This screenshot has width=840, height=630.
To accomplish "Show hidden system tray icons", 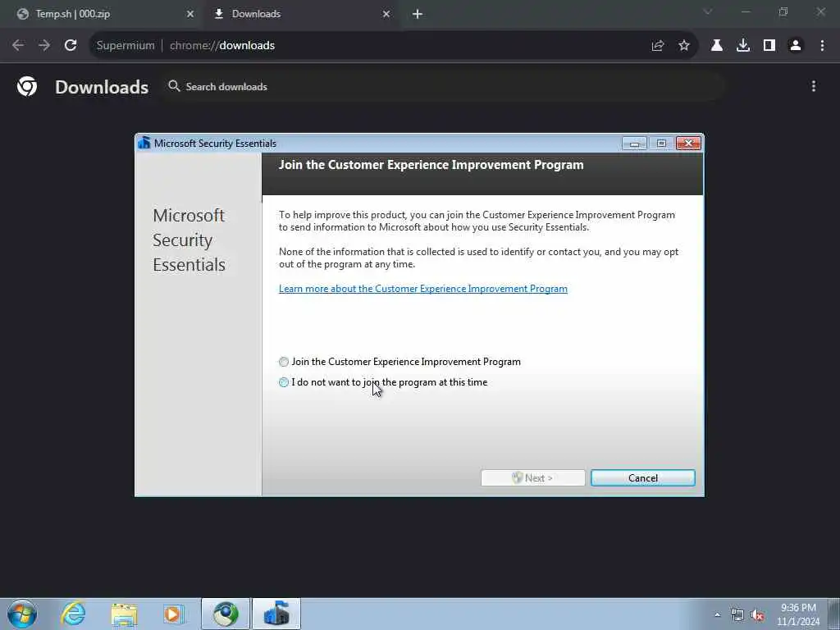I will coord(717,615).
